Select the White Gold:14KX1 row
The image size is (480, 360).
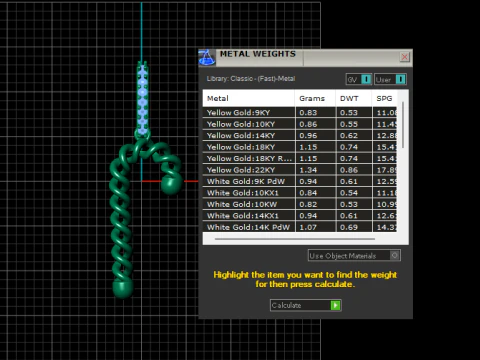point(300,216)
